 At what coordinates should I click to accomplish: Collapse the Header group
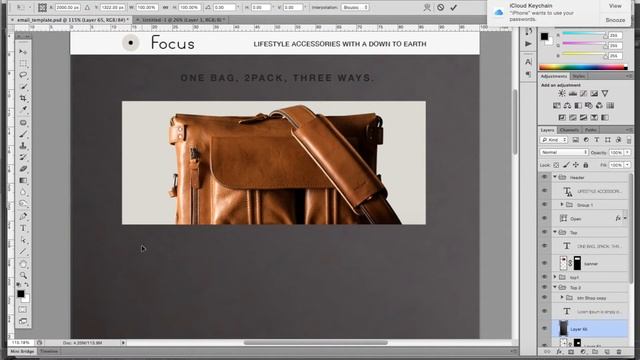(x=555, y=177)
